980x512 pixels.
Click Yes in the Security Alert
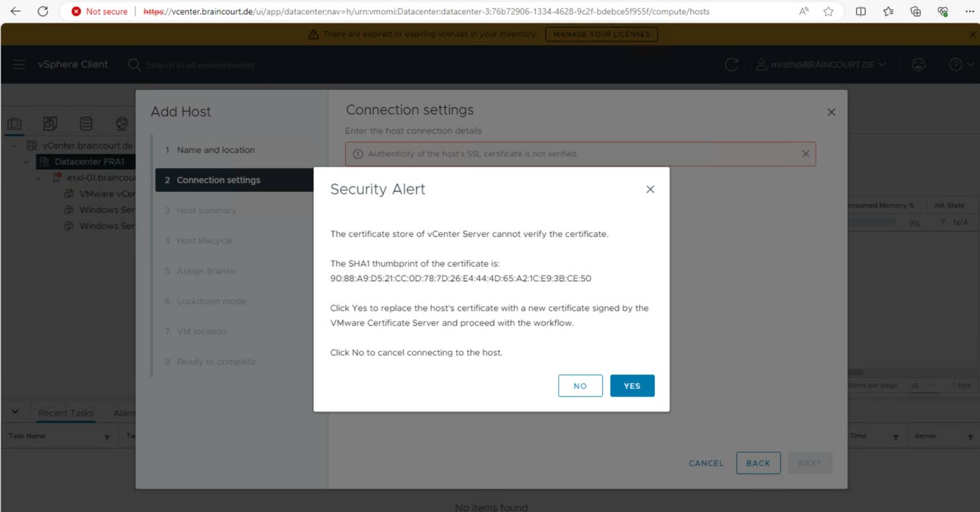(x=632, y=386)
